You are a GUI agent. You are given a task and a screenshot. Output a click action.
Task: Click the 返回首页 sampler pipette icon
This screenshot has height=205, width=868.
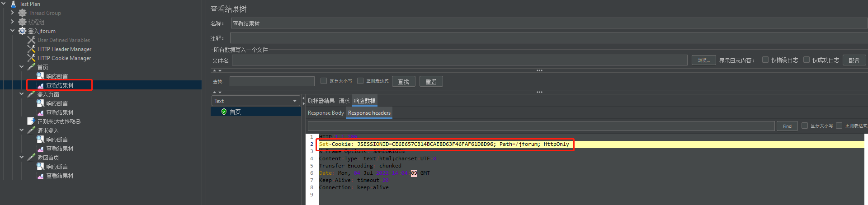tap(31, 158)
